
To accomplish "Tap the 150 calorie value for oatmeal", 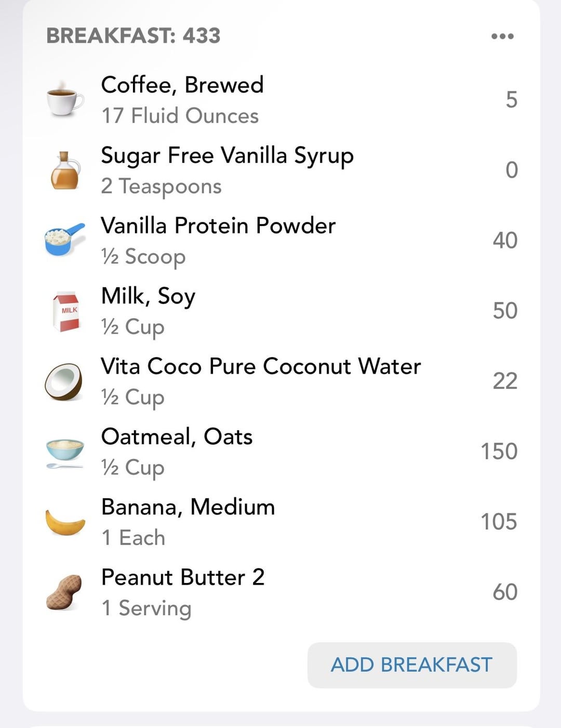I will (499, 452).
